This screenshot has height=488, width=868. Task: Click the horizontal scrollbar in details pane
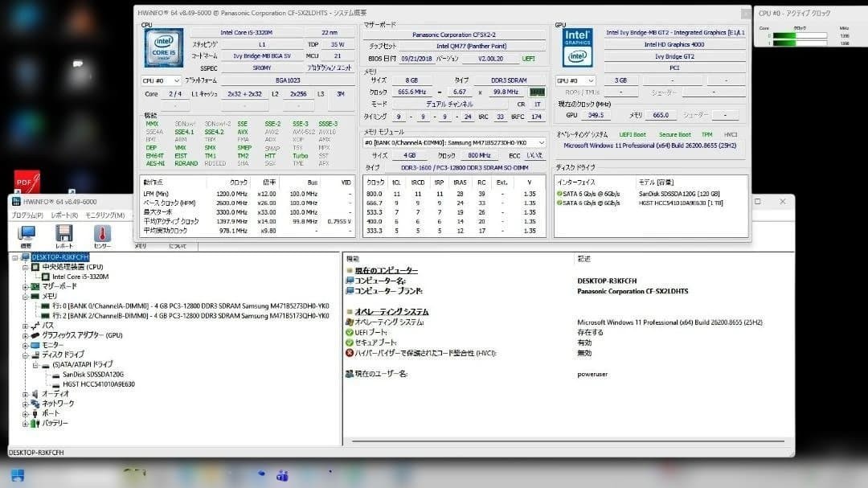click(x=568, y=441)
